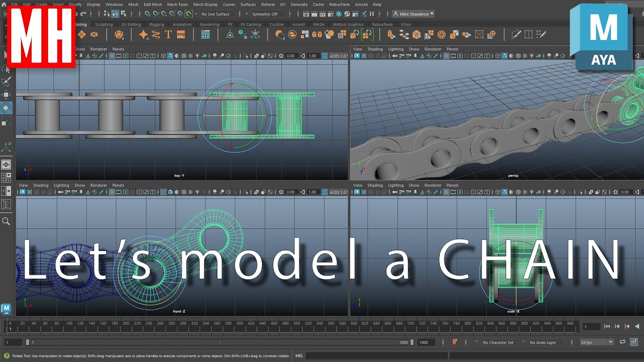Image resolution: width=644 pixels, height=362 pixels.
Task: Open the search magnifier in the left sidebar
Action: pos(6,221)
